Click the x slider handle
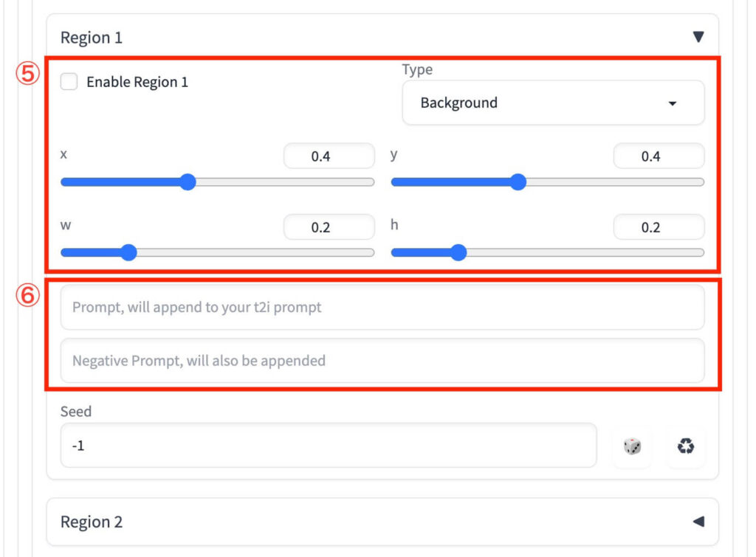Screen dimensions: 756x557 [188, 182]
